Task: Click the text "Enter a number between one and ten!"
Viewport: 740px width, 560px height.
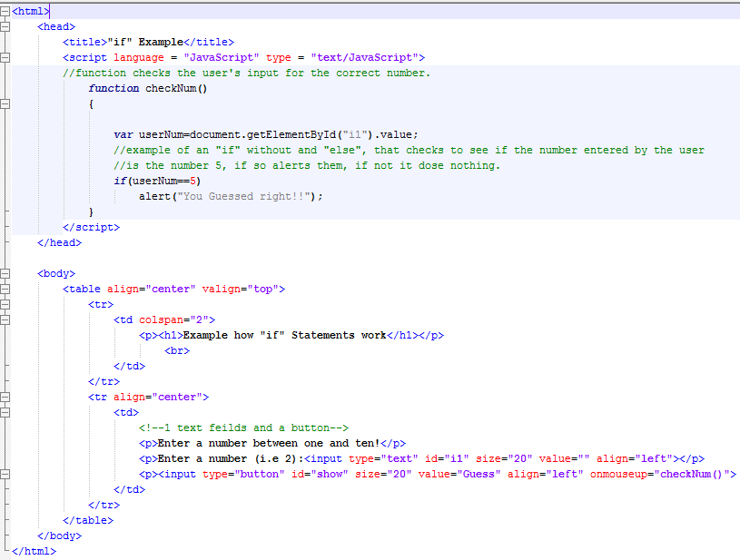Action: (x=269, y=443)
